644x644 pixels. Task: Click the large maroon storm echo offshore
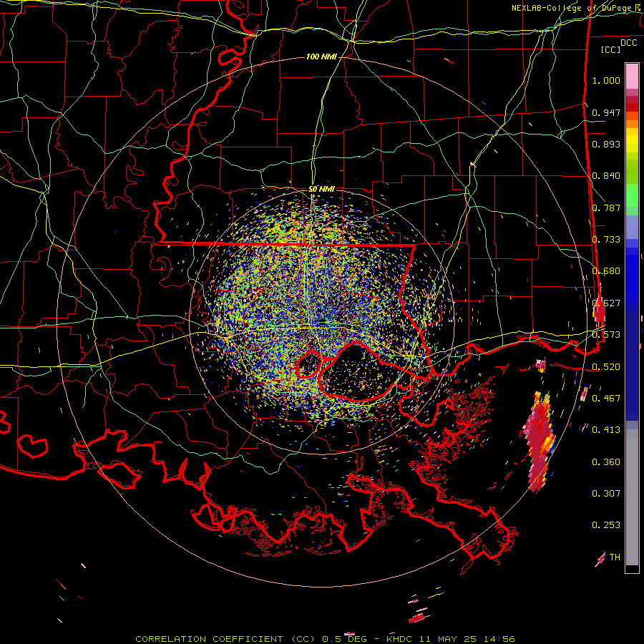[539, 441]
